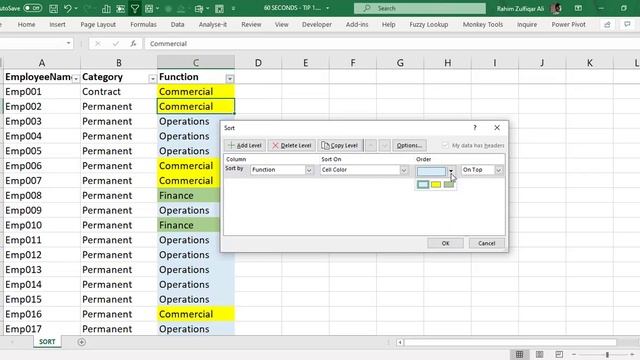Open the Function column filter dropdown
The image size is (640, 360).
click(x=230, y=78)
